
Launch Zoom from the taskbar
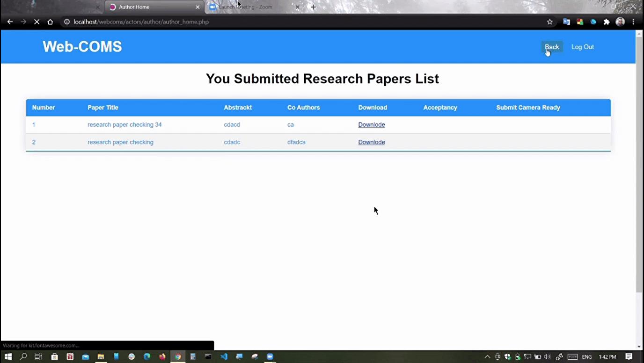coord(270,356)
